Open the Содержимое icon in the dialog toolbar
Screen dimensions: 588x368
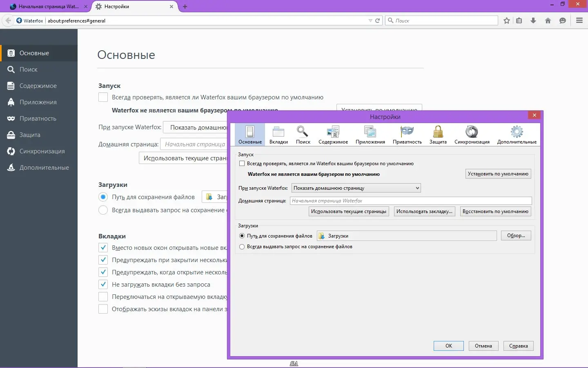[x=333, y=135]
